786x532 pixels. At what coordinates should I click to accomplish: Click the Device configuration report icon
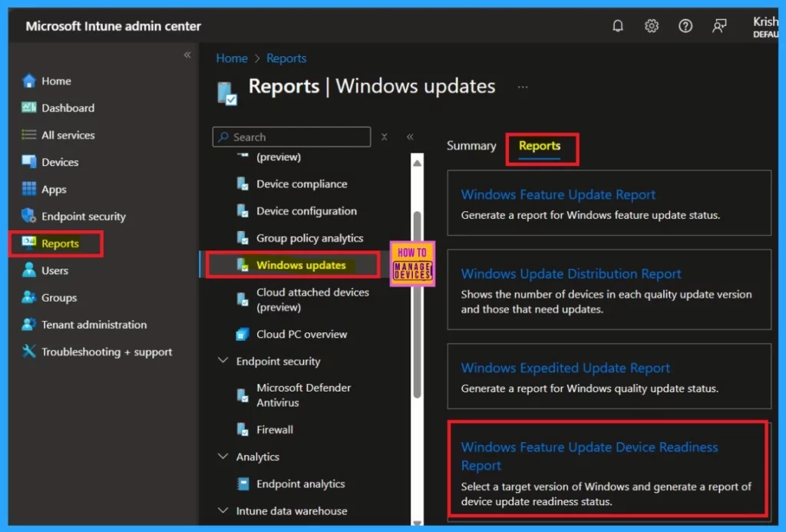pyautogui.click(x=243, y=211)
